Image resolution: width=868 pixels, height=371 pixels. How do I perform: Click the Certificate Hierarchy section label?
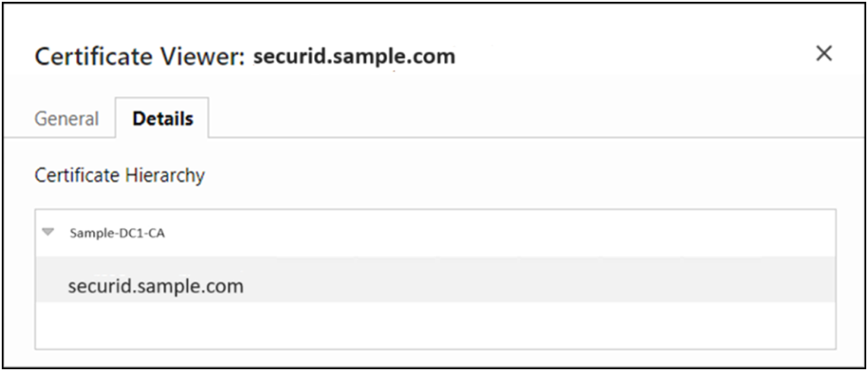pos(119,175)
